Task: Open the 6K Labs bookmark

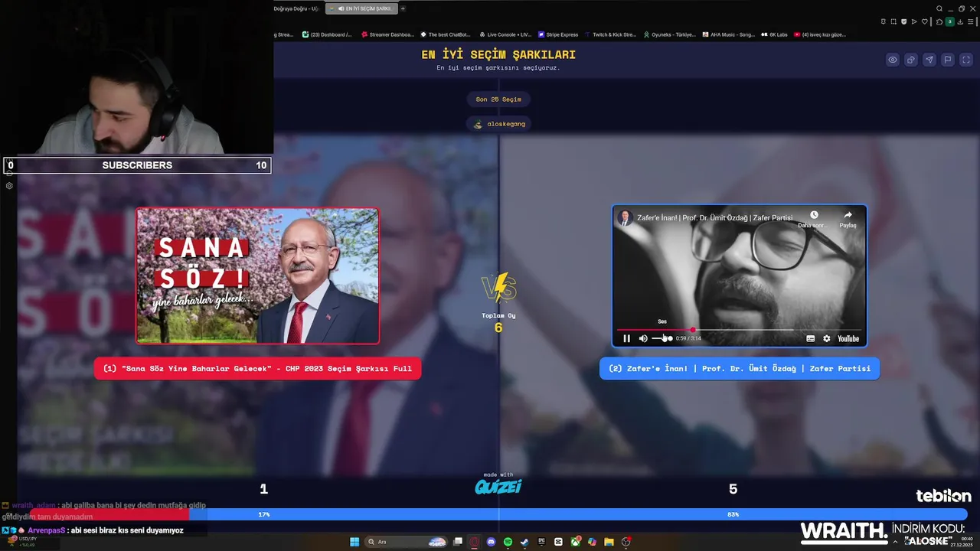Action: [774, 34]
